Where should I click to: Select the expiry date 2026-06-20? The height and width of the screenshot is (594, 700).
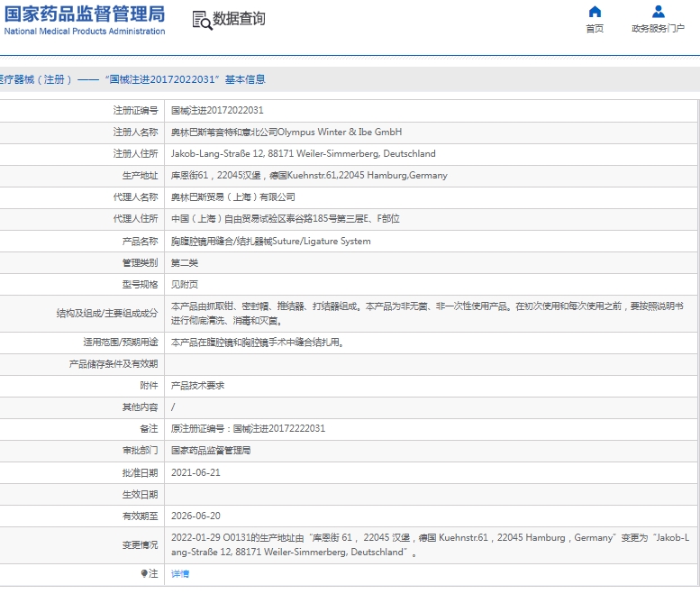pyautogui.click(x=195, y=516)
